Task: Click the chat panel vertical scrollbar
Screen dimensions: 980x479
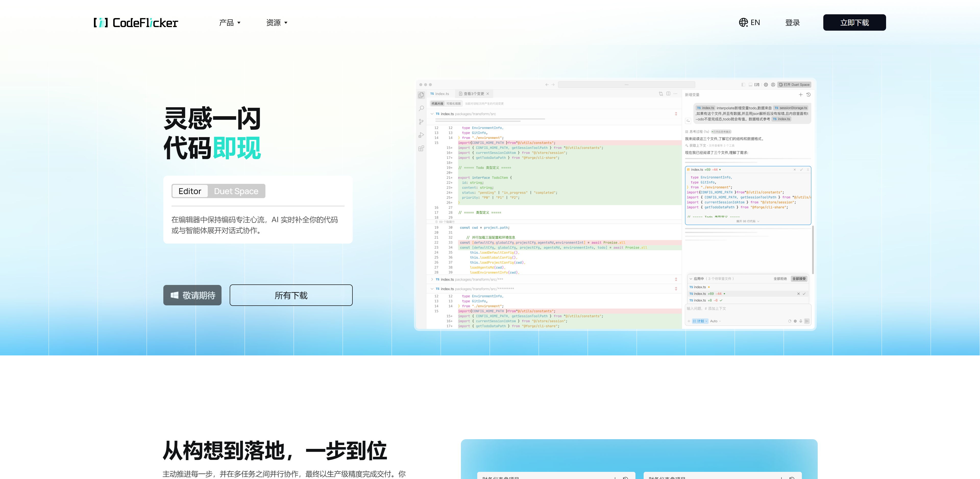Action: (813, 249)
